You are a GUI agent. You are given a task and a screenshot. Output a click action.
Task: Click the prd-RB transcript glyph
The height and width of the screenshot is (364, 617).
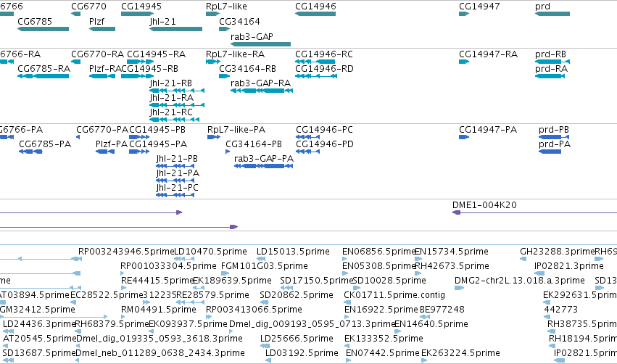[552, 62]
